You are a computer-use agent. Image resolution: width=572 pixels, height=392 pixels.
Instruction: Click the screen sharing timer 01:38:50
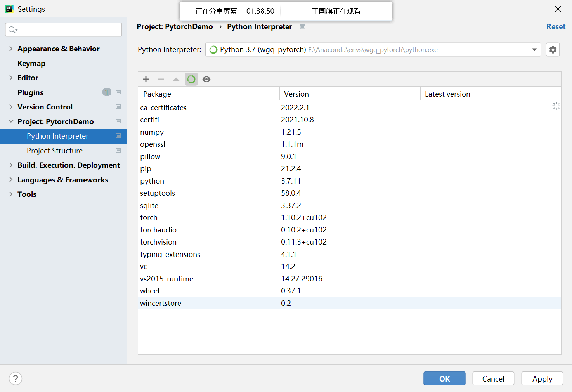(x=260, y=11)
